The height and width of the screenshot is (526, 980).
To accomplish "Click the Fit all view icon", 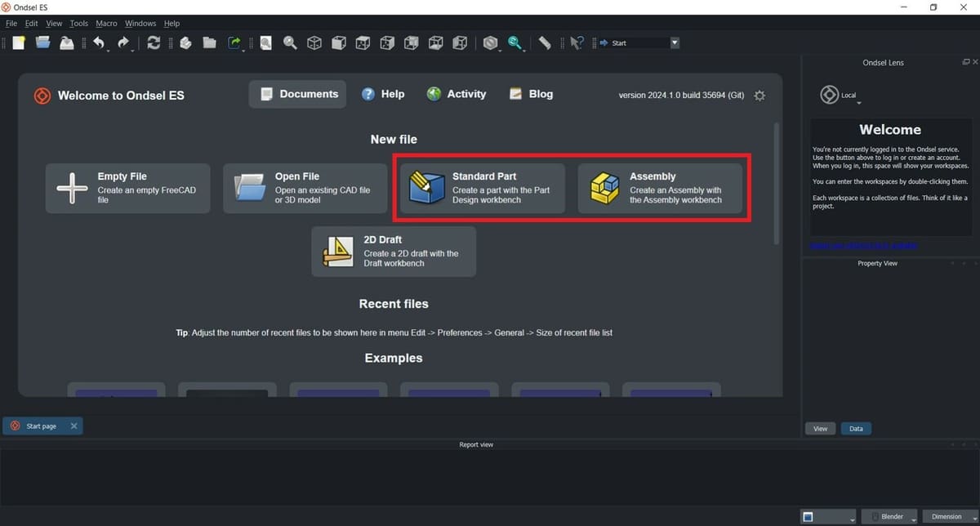I will pos(265,43).
